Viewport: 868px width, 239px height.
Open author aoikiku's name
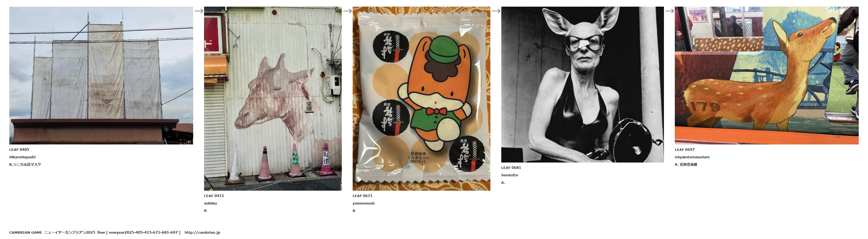pos(210,203)
